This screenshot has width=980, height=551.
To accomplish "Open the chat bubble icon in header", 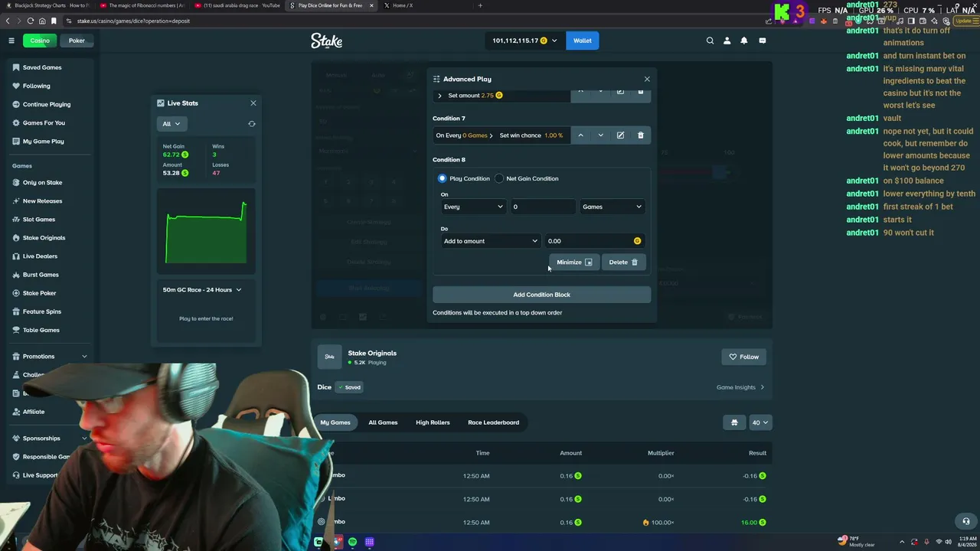I will pyautogui.click(x=762, y=41).
